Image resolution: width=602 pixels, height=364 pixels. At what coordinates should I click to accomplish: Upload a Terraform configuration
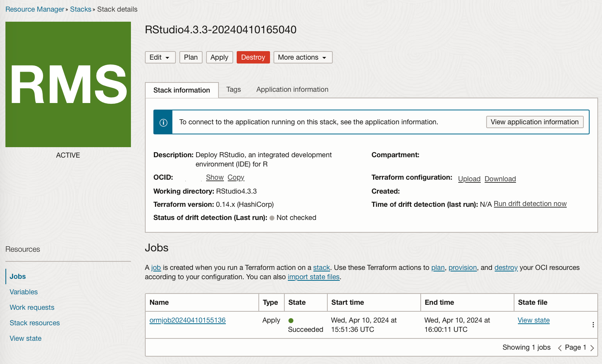[x=469, y=179]
